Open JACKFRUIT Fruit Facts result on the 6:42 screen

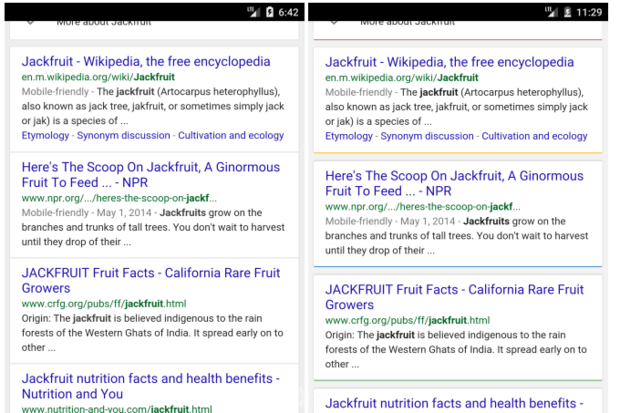(151, 280)
